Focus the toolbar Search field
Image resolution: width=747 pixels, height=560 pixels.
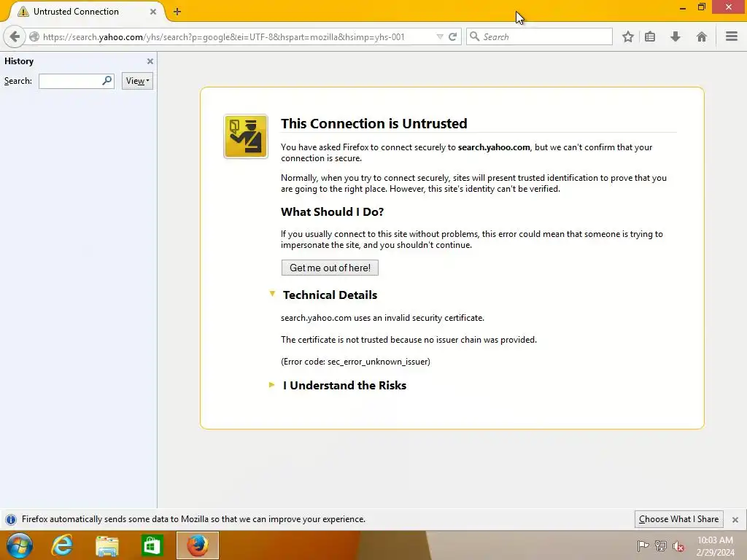point(539,36)
